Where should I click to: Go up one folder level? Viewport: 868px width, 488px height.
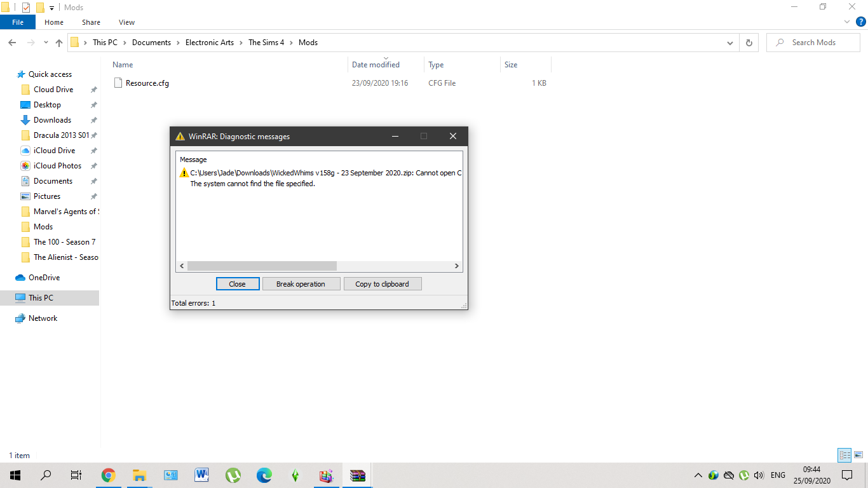coord(59,43)
